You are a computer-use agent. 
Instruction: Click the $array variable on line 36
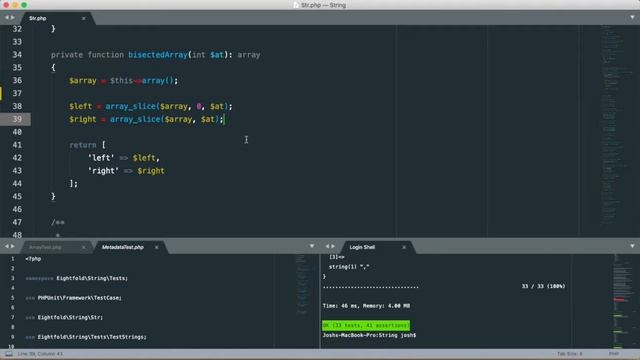coord(83,81)
